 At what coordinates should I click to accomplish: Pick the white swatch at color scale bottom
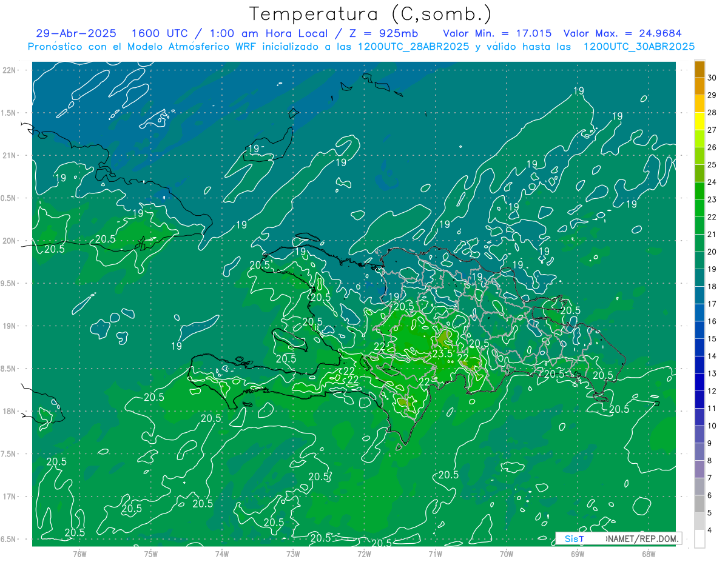pos(699,539)
